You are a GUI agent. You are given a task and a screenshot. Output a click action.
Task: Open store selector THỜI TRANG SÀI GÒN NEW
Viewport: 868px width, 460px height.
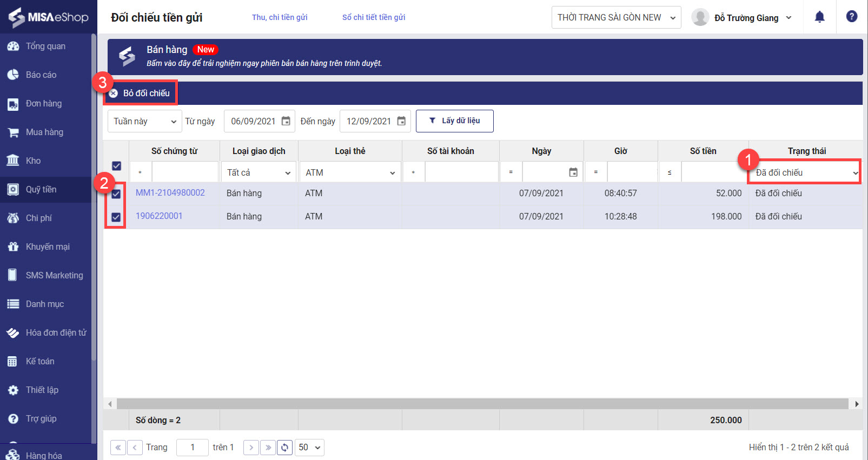pos(617,17)
